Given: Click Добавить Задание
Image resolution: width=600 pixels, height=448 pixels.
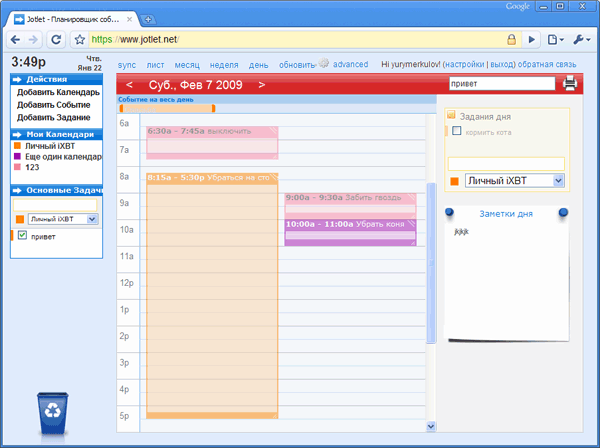Looking at the screenshot, I should [54, 117].
